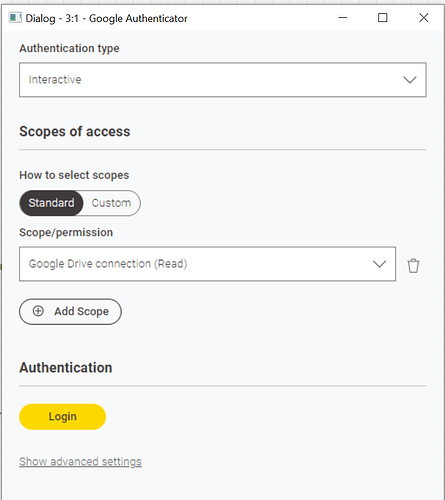
Task: Click the yellow Login button
Action: coord(62,417)
